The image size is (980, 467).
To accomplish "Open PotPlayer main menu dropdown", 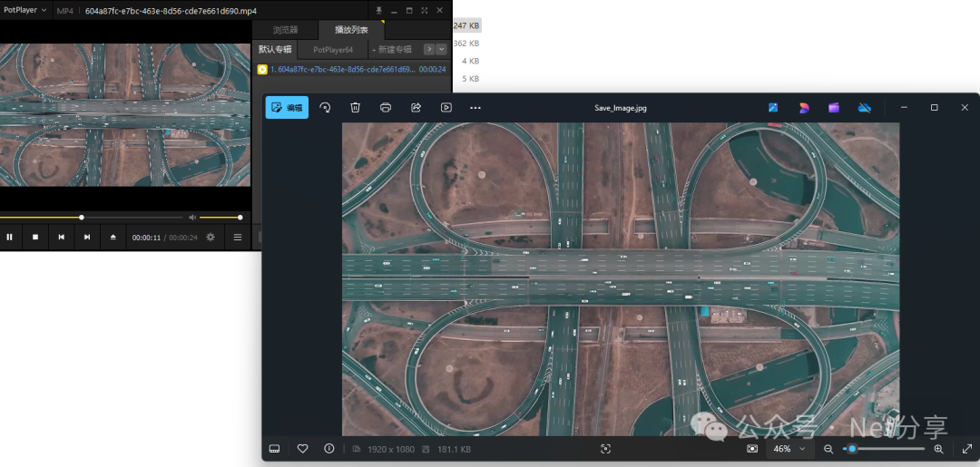I will [x=25, y=10].
